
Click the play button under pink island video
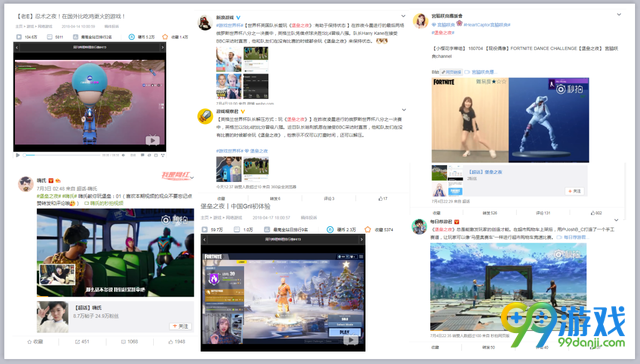tap(18, 155)
